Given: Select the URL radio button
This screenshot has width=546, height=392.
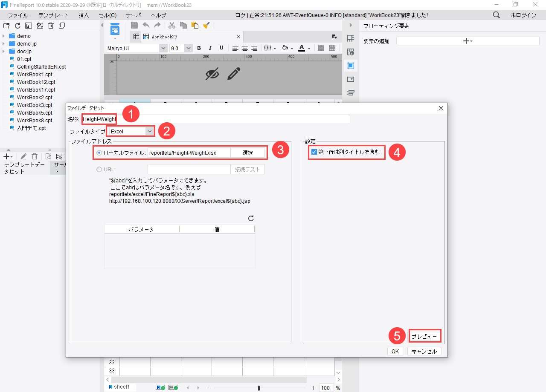Looking at the screenshot, I should tap(99, 169).
